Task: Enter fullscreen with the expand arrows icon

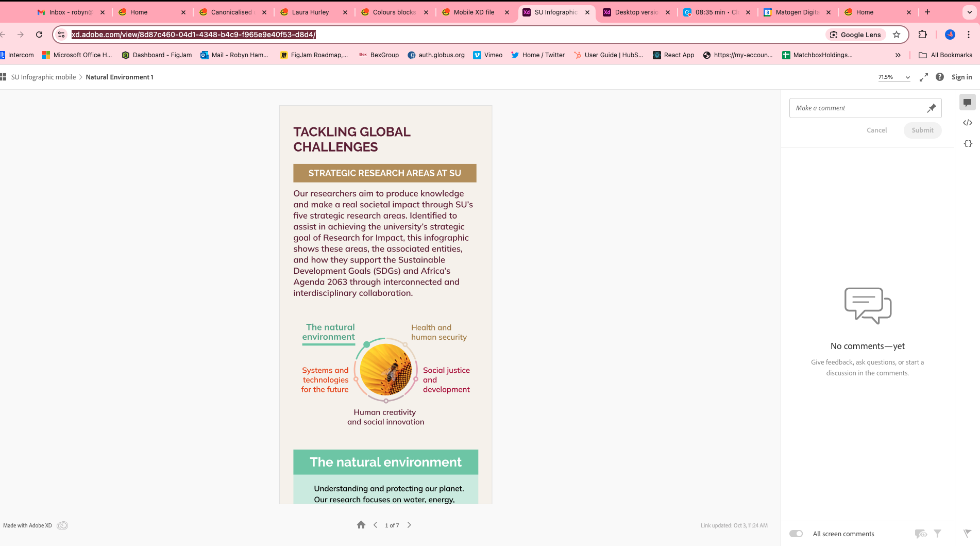Action: coord(923,77)
